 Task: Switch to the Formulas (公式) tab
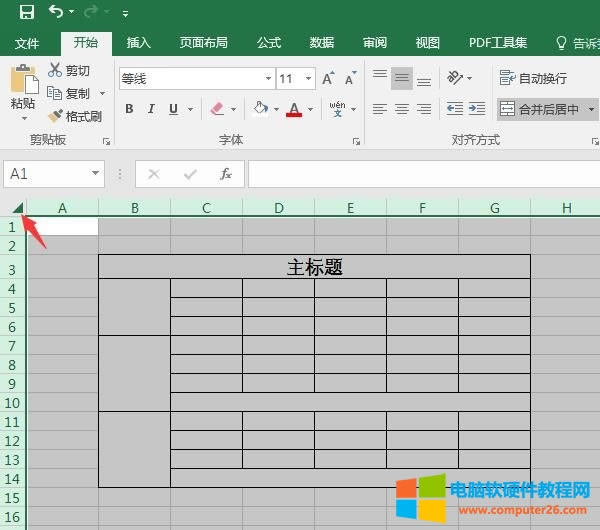pyautogui.click(x=268, y=43)
